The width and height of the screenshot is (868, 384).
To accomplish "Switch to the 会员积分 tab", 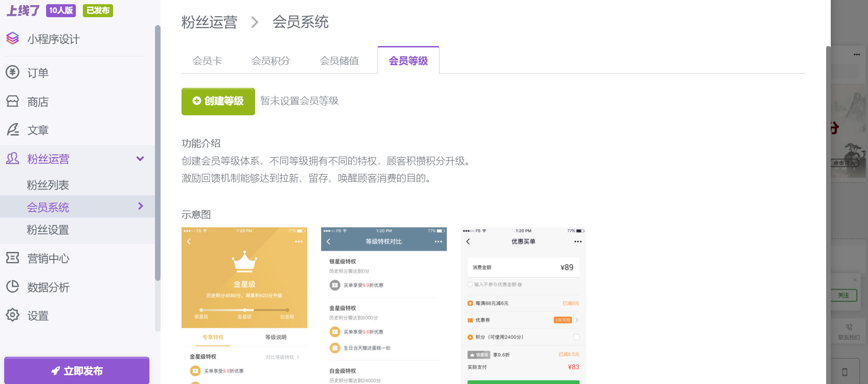I will point(270,61).
